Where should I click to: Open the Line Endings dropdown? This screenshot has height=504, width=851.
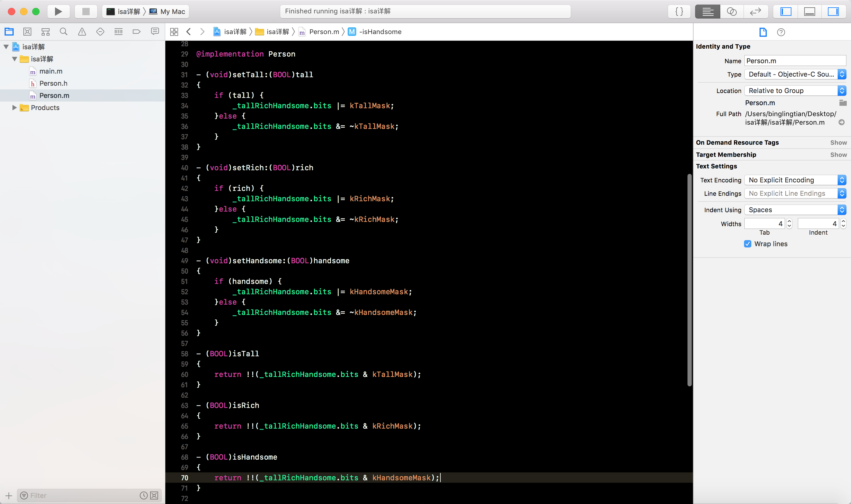pyautogui.click(x=795, y=193)
